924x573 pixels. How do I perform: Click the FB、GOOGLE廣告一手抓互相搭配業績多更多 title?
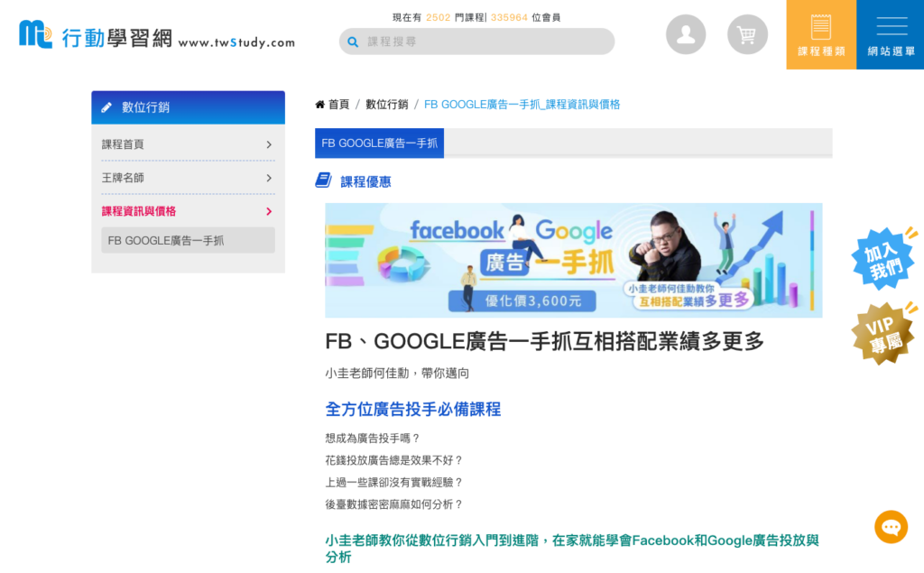pos(544,341)
